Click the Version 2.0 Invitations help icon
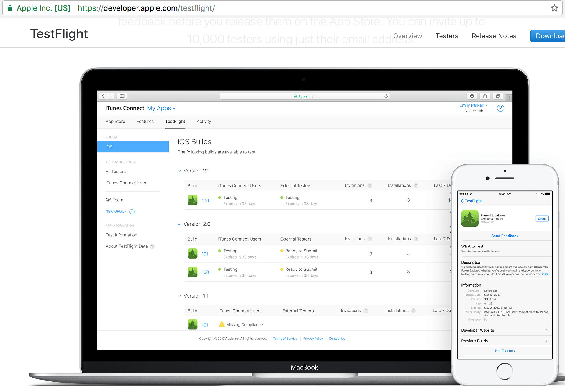Viewport: 565px width, 392px height. (370, 239)
